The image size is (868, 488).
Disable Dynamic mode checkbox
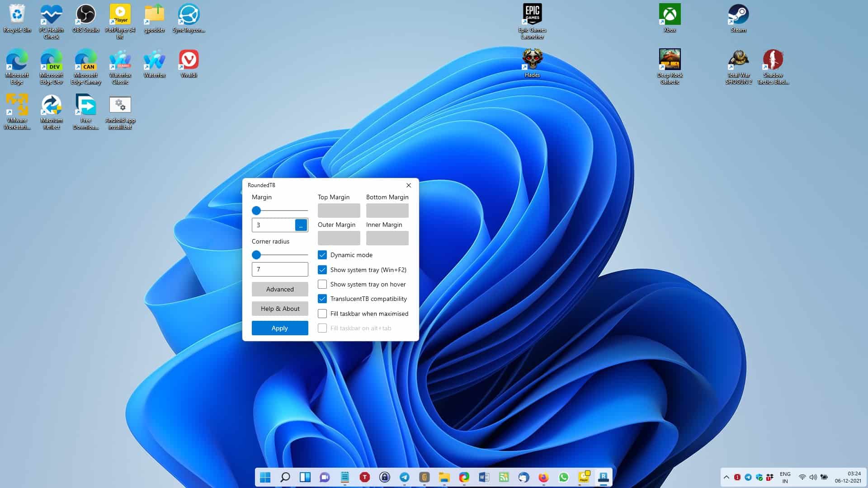[x=322, y=255]
